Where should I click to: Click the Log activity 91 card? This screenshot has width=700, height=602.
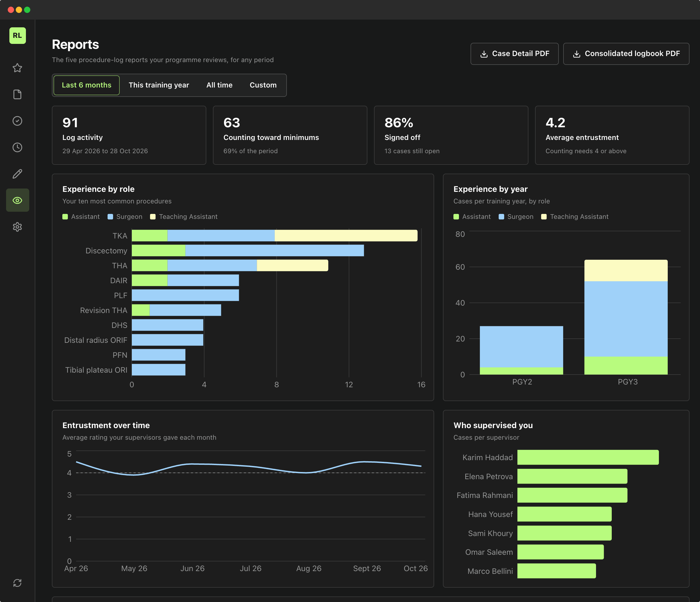(129, 135)
